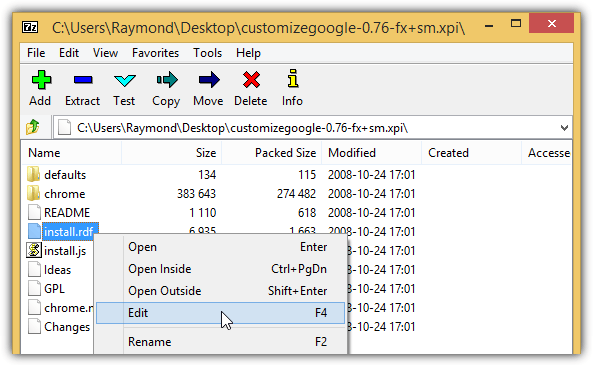
Task: Select the GPL file name
Action: (x=54, y=289)
